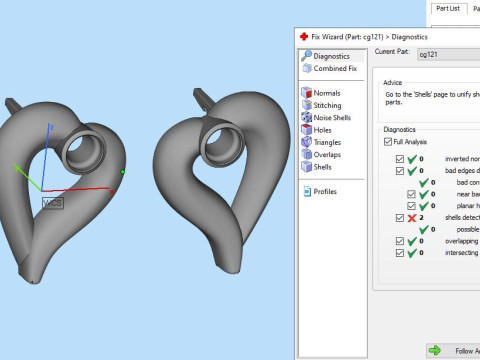480x360 pixels.
Task: Click the red cross Fix Wizard icon
Action: pyautogui.click(x=304, y=36)
